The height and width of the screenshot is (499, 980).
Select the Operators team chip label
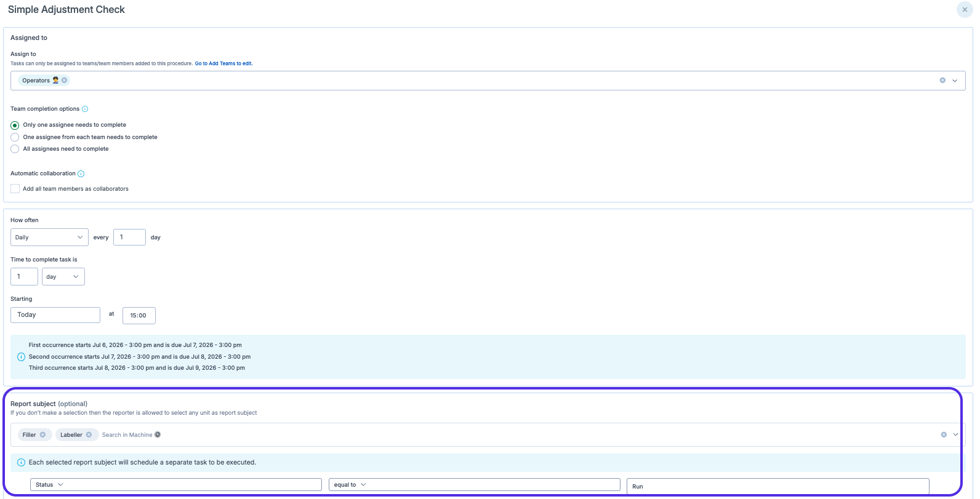[36, 81]
